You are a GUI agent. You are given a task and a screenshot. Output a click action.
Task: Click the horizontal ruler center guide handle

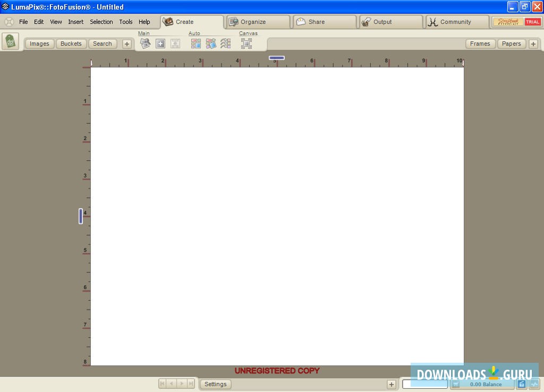click(276, 58)
